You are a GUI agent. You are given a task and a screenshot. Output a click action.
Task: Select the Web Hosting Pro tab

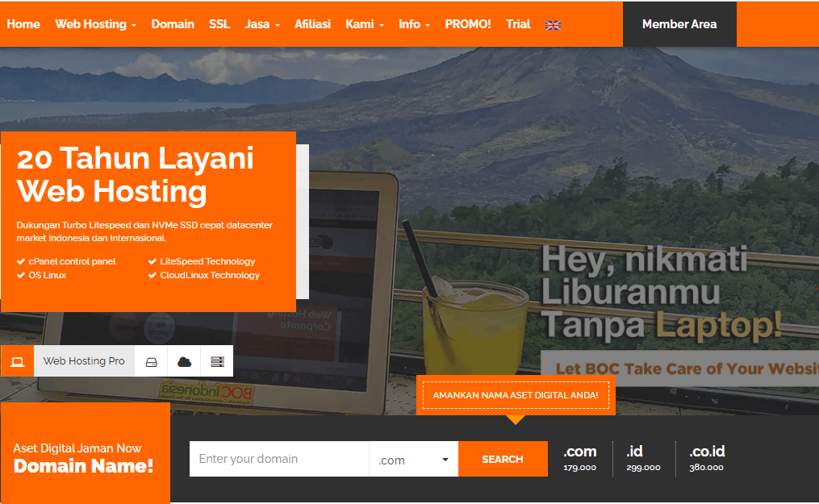point(84,361)
